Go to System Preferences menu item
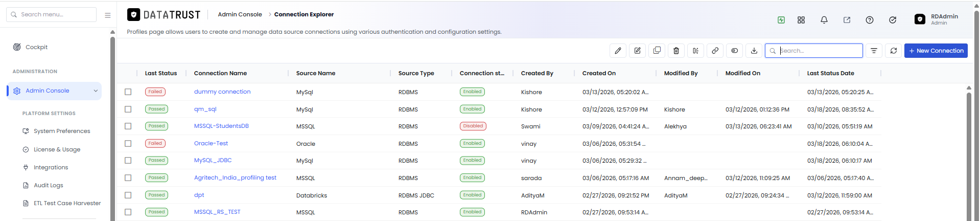 62,131
